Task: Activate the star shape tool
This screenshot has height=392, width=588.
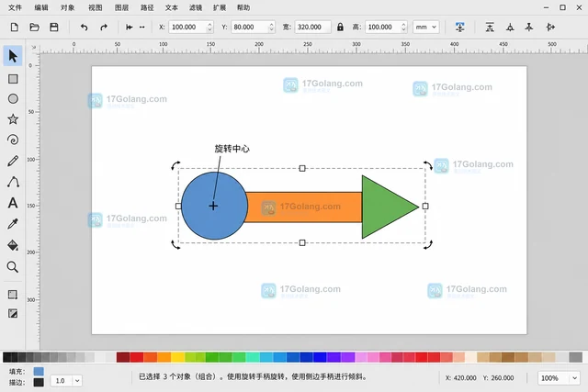Action: click(13, 119)
